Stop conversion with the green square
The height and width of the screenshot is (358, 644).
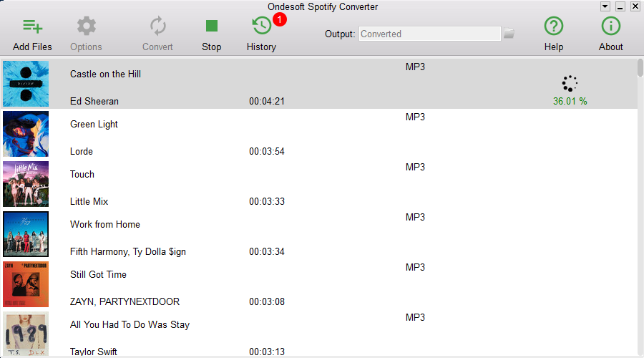tap(212, 26)
